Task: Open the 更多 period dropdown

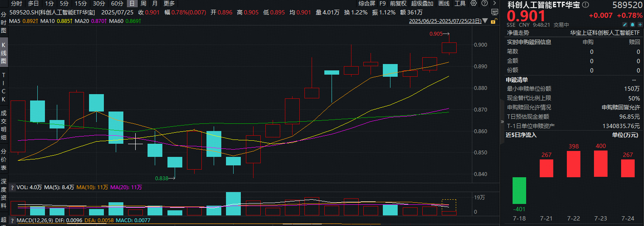Action: point(168,3)
